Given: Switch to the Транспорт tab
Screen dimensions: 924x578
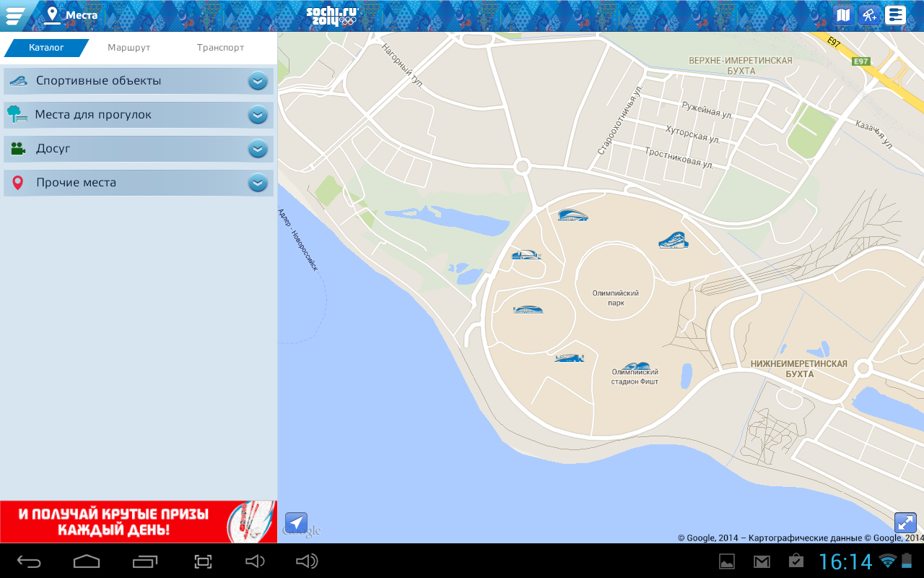Looking at the screenshot, I should click(x=220, y=48).
